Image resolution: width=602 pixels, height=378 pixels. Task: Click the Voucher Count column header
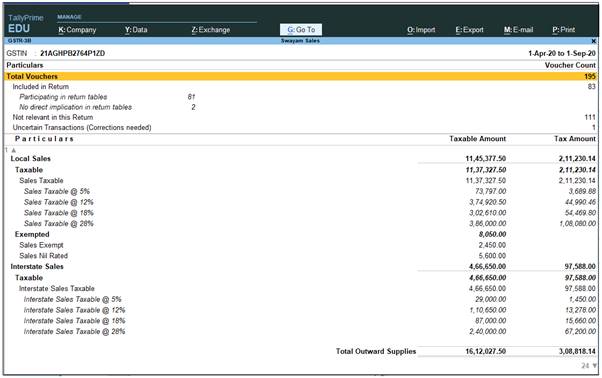[570, 65]
